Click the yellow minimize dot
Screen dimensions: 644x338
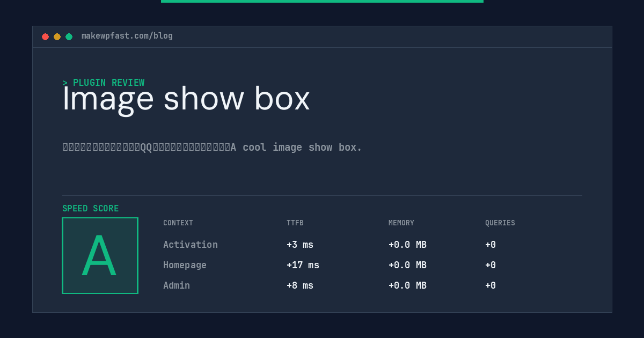[57, 36]
